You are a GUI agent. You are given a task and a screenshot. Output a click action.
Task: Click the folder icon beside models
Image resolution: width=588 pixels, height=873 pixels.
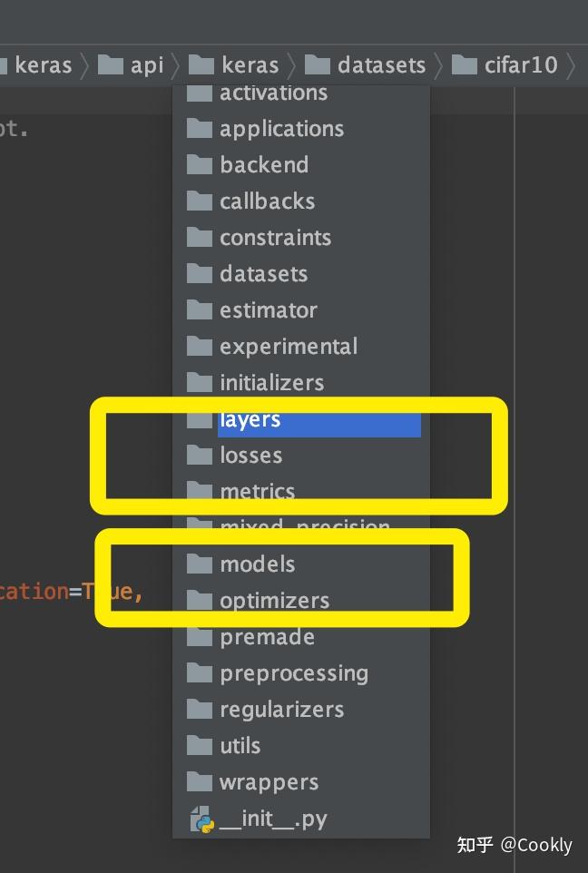(x=200, y=564)
